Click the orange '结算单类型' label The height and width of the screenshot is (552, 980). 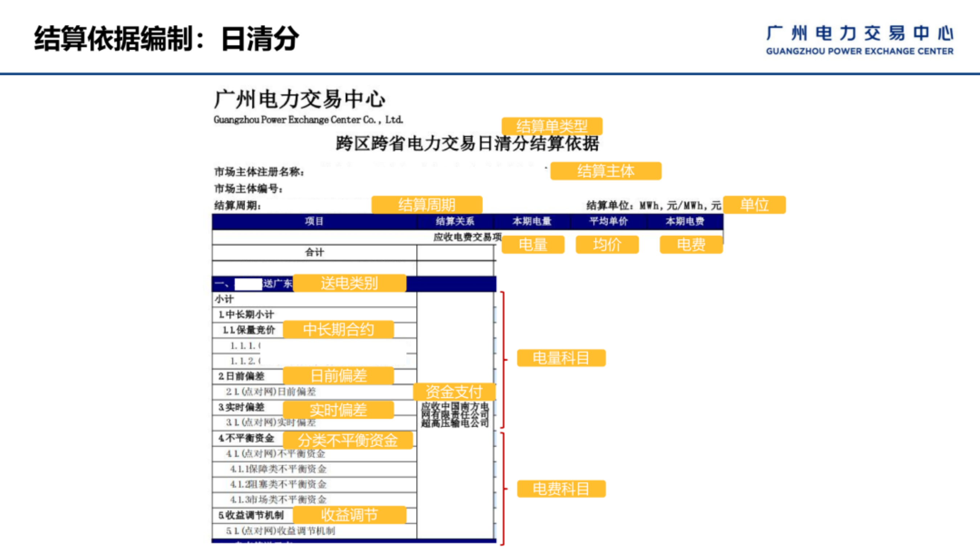tap(552, 126)
